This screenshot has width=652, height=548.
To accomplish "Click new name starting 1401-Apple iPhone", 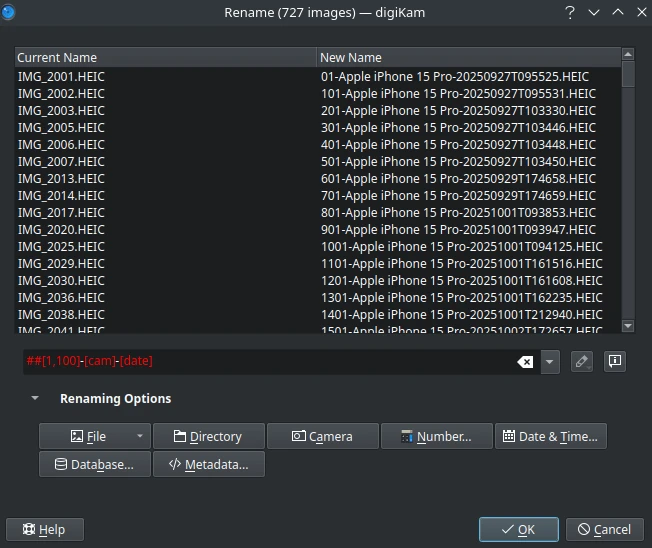I will click(462, 315).
